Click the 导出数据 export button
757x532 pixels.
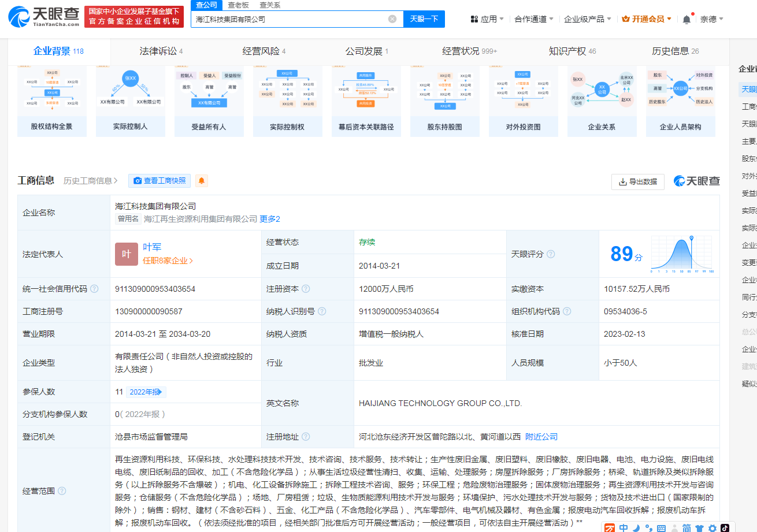(x=638, y=181)
